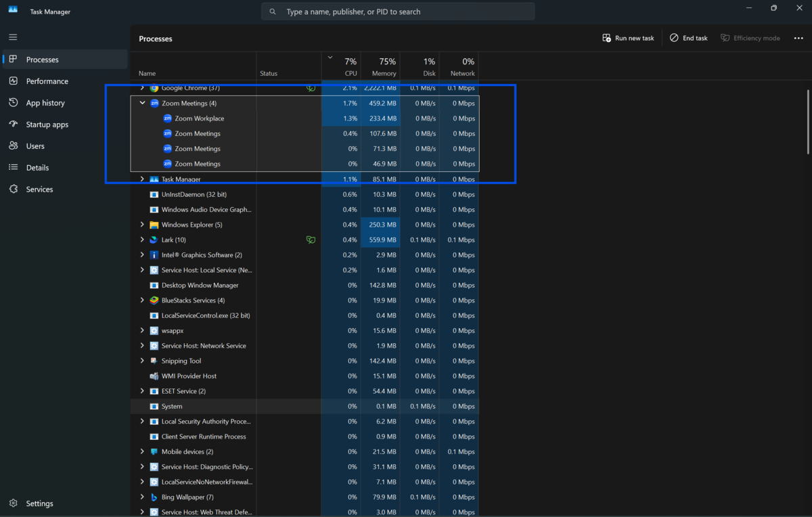Click the search box in title bar
This screenshot has width=812, height=517.
[x=398, y=12]
